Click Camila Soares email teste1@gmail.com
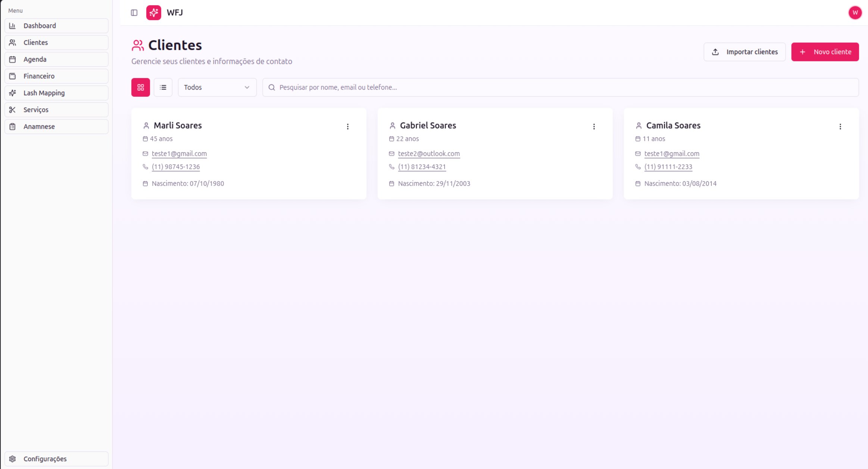This screenshot has width=868, height=469. 672,154
